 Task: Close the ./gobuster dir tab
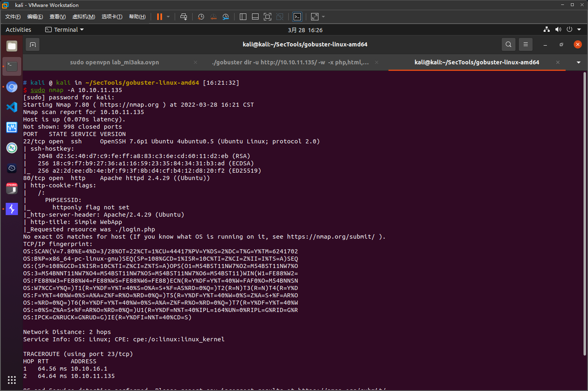[x=377, y=62]
